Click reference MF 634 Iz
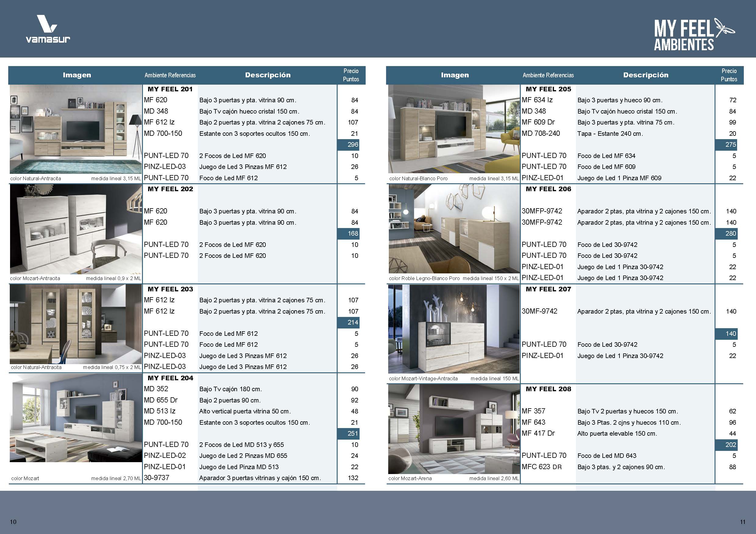756x534 pixels. (x=537, y=100)
